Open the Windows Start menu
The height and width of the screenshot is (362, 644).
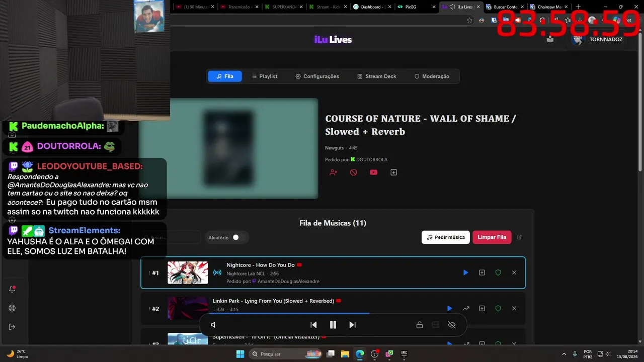(240, 354)
